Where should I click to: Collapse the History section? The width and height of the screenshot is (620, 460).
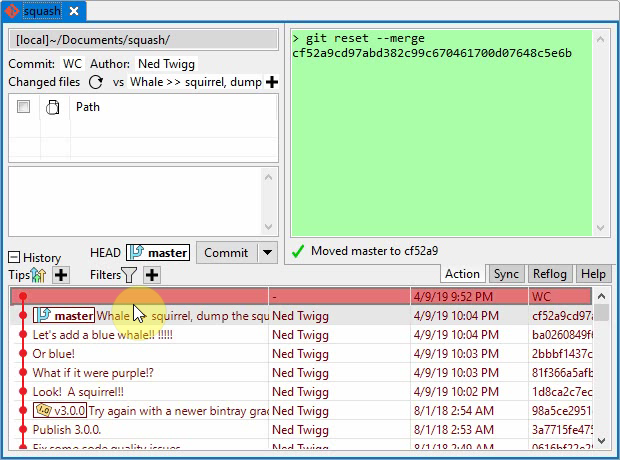pos(15,257)
